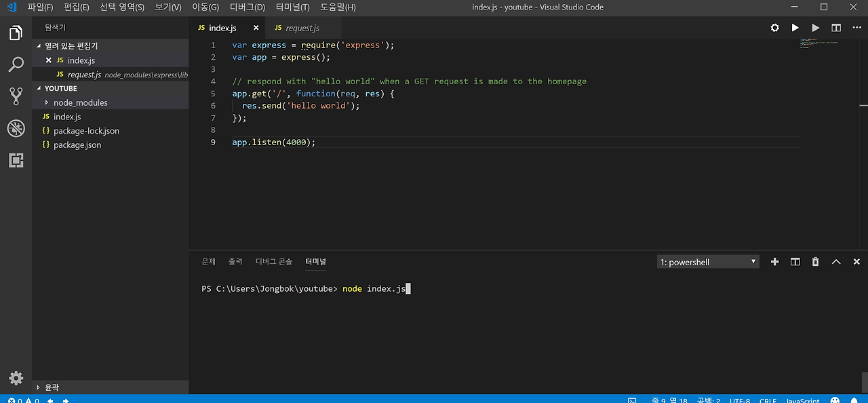The image size is (868, 403).
Task: Click the Explorer (탐색기) sidebar title
Action: 55,28
